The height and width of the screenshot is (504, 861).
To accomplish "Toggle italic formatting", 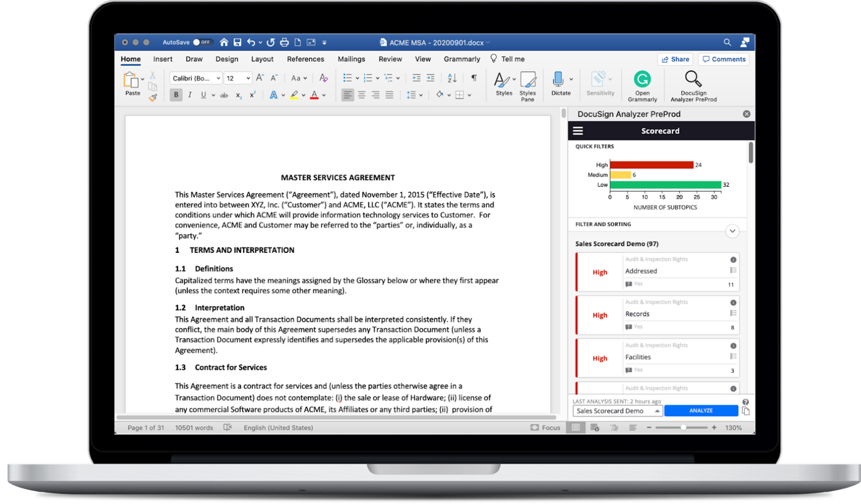I will (x=190, y=94).
